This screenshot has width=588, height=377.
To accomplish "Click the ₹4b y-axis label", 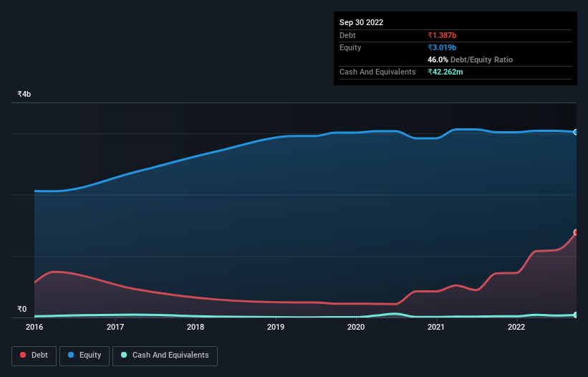I will pyautogui.click(x=24, y=94).
